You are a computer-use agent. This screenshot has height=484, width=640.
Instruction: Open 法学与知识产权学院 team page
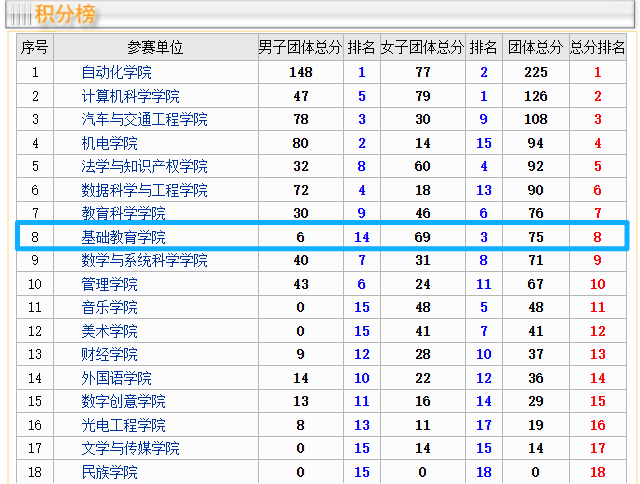144,167
